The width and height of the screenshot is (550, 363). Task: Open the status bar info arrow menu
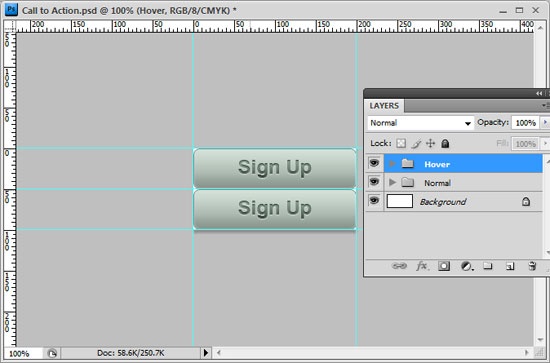[x=206, y=353]
